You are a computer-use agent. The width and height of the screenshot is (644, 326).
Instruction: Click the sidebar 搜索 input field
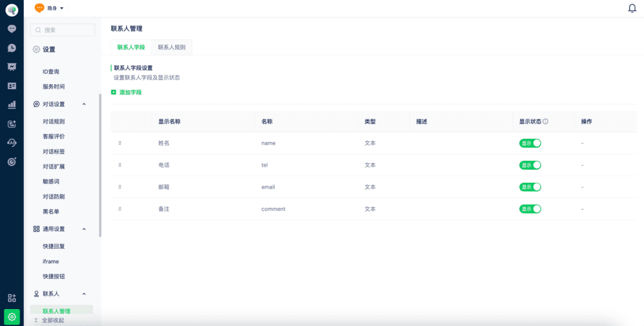[62, 30]
